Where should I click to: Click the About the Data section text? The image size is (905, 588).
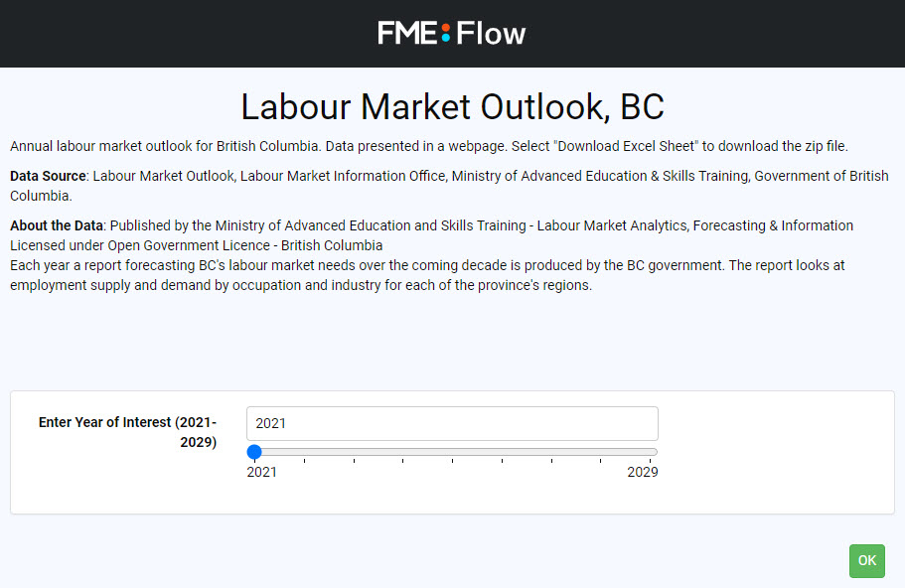tap(56, 225)
